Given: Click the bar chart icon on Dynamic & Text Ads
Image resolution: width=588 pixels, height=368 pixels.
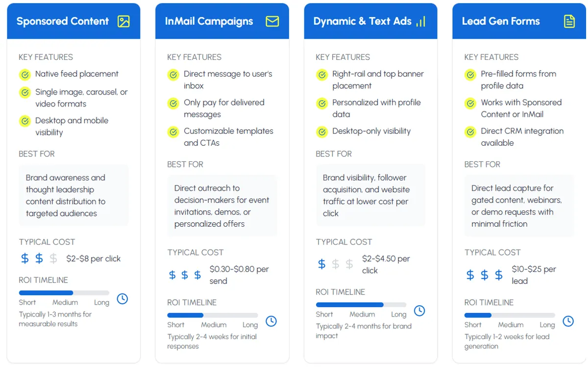Looking at the screenshot, I should [x=420, y=22].
